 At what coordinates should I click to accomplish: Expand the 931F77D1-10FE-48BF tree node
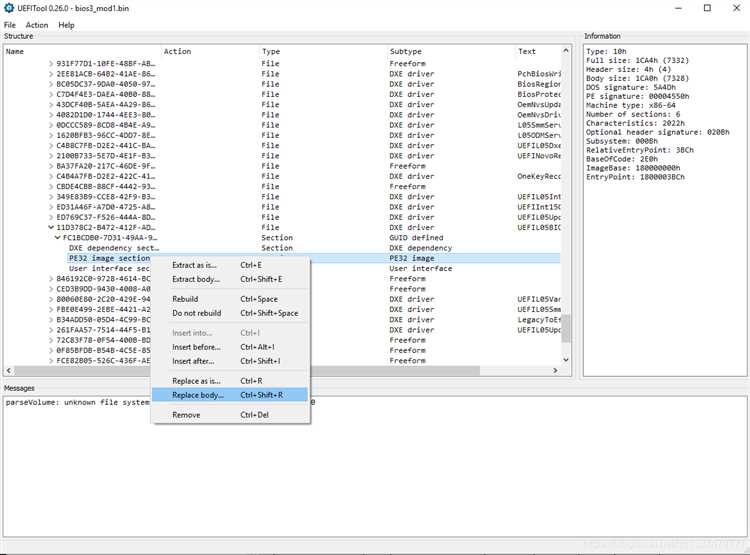pyautogui.click(x=51, y=64)
